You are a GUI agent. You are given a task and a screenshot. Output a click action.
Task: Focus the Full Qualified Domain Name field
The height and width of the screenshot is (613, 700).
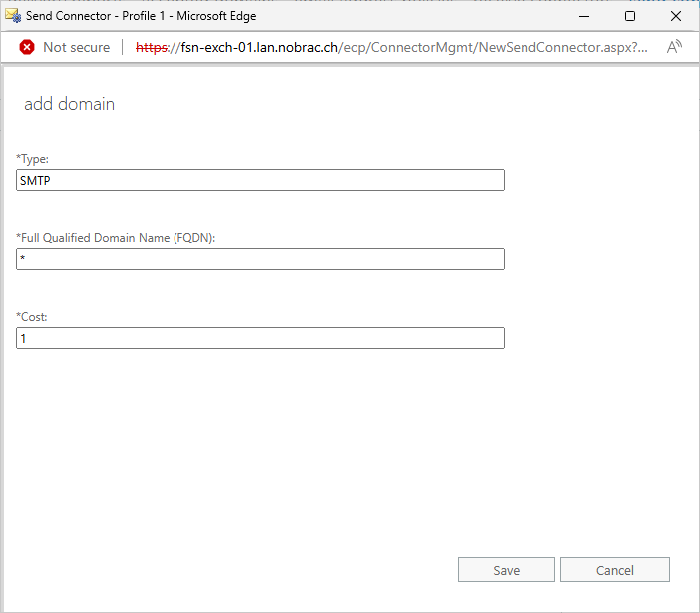(x=260, y=259)
